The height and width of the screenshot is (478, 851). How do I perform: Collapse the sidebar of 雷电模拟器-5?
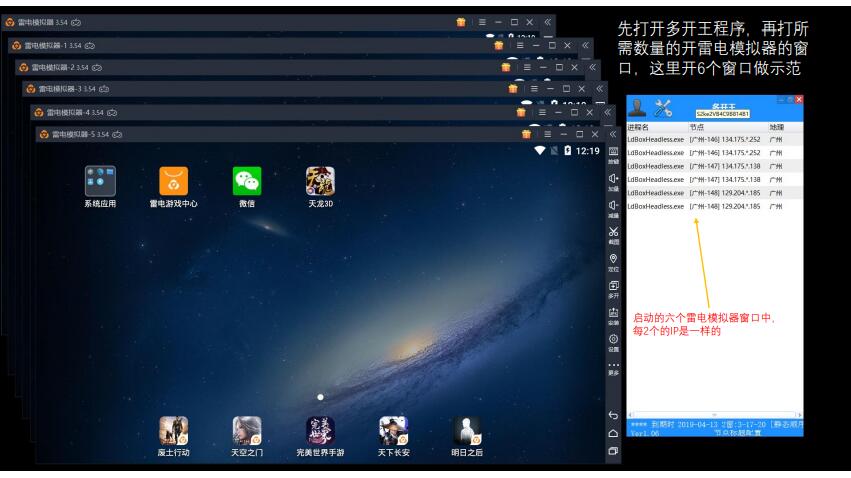tap(613, 134)
